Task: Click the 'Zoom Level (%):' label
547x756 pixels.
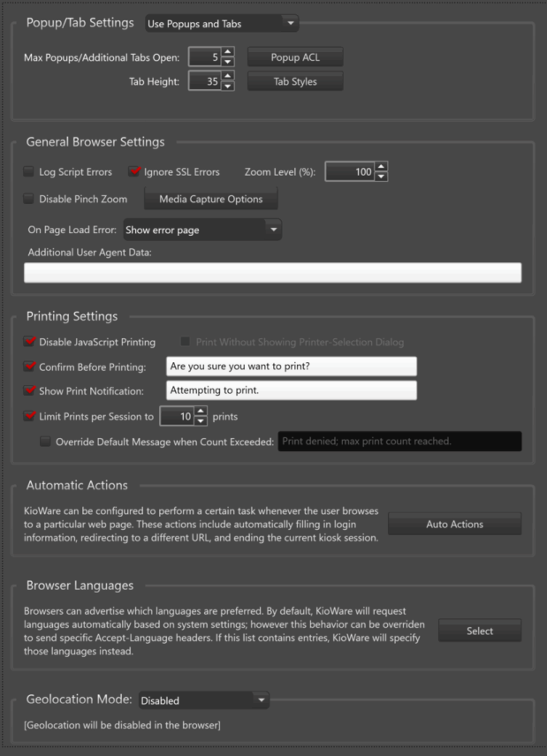Action: point(280,171)
